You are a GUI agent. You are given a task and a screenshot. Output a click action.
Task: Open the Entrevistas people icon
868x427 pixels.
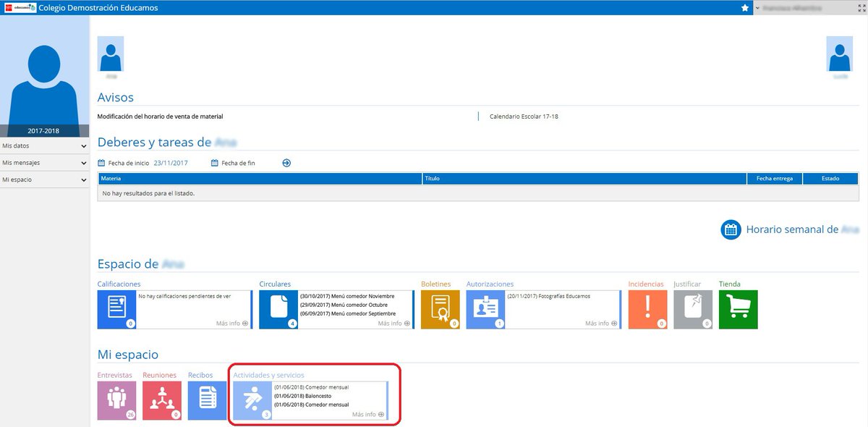(x=116, y=401)
